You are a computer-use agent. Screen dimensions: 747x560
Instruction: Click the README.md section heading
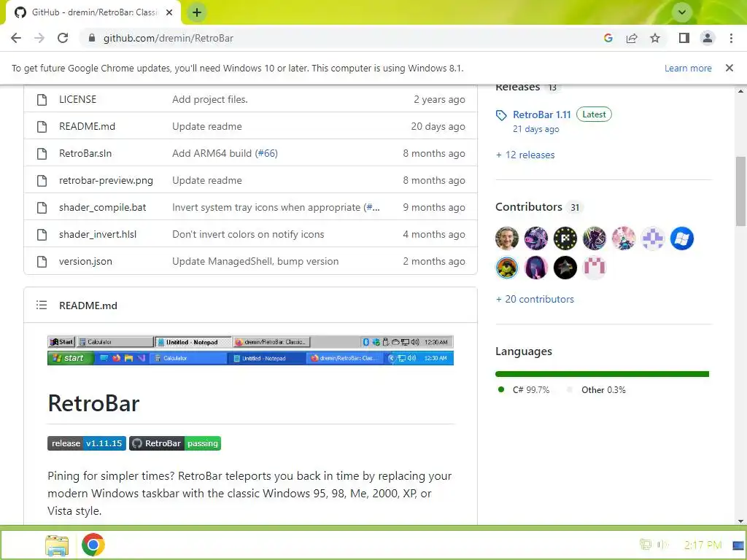click(x=88, y=306)
